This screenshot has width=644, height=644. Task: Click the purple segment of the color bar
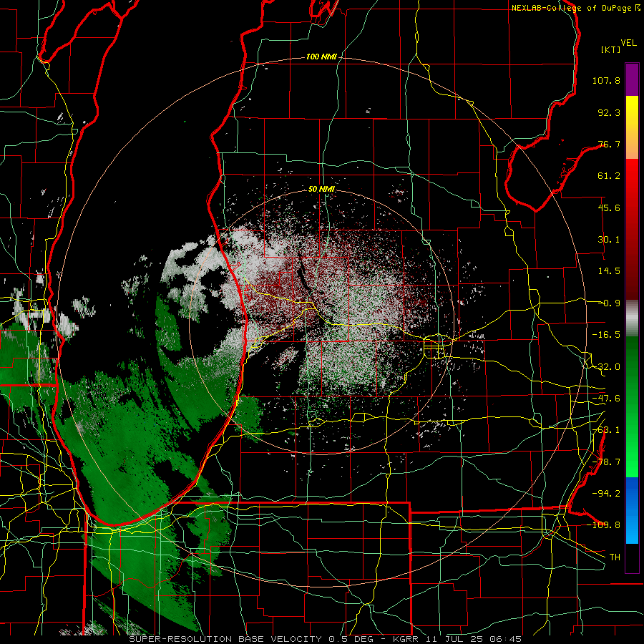point(632,79)
